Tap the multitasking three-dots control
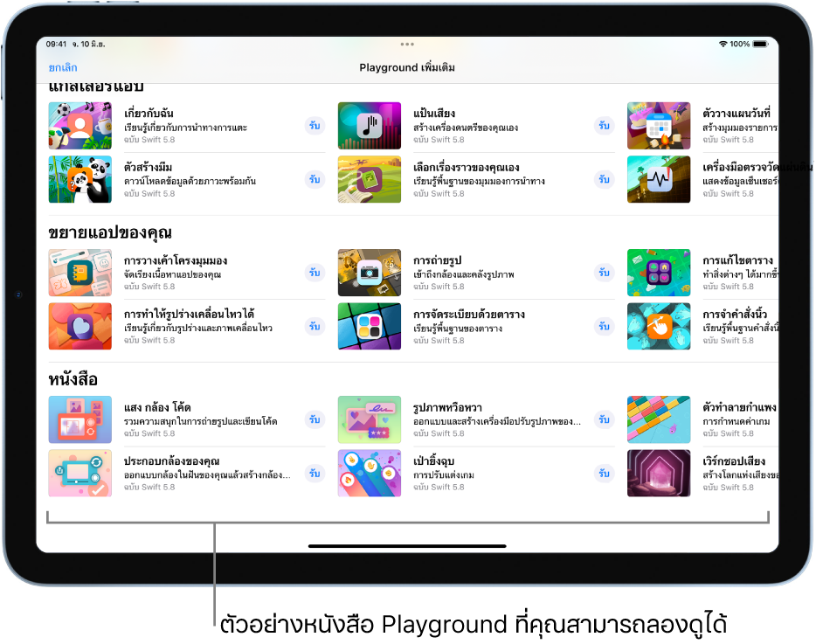Image resolution: width=816 pixels, height=644 pixels. pos(407,45)
